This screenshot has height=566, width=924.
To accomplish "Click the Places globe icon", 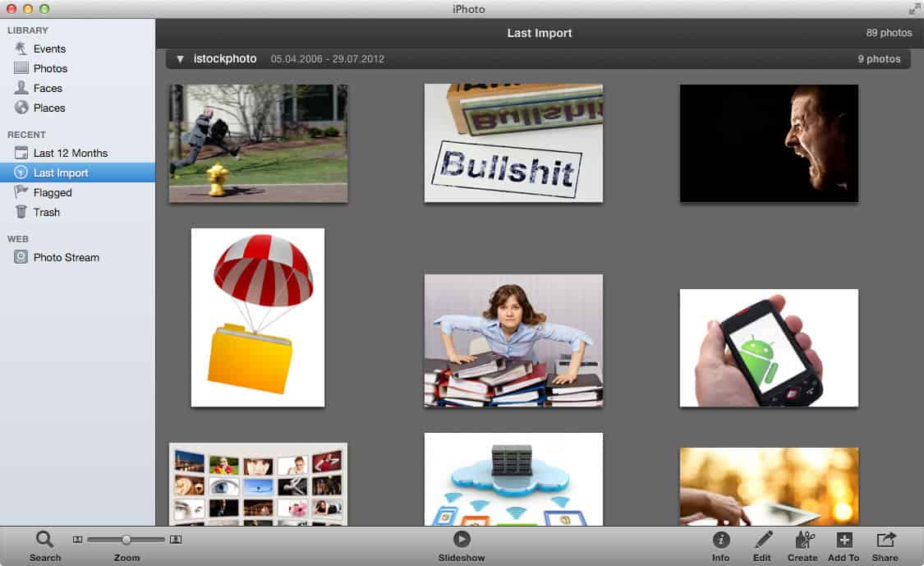I will pos(21,108).
